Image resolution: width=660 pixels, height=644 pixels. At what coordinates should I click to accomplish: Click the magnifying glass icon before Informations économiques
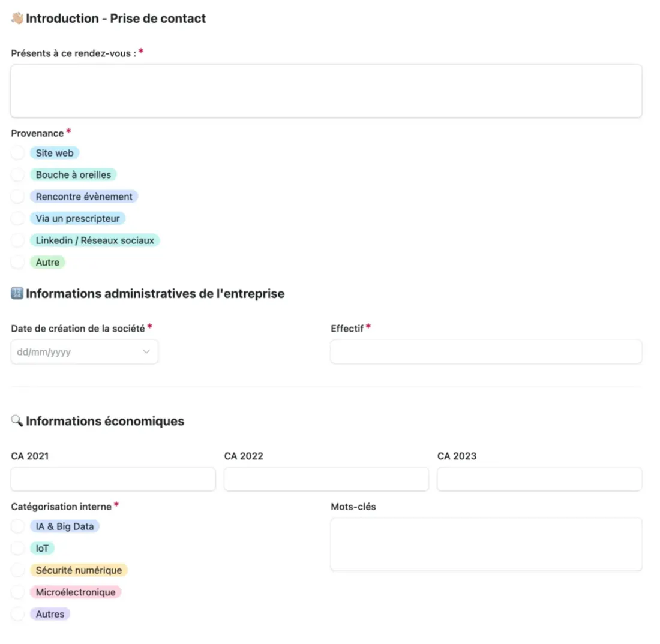(x=17, y=420)
